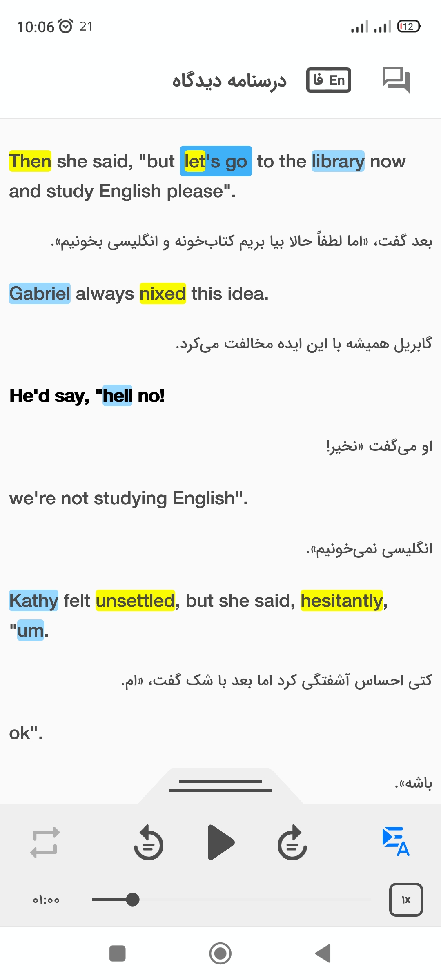
Task: Tap the highlighted word "unsettled"
Action: pos(135,601)
